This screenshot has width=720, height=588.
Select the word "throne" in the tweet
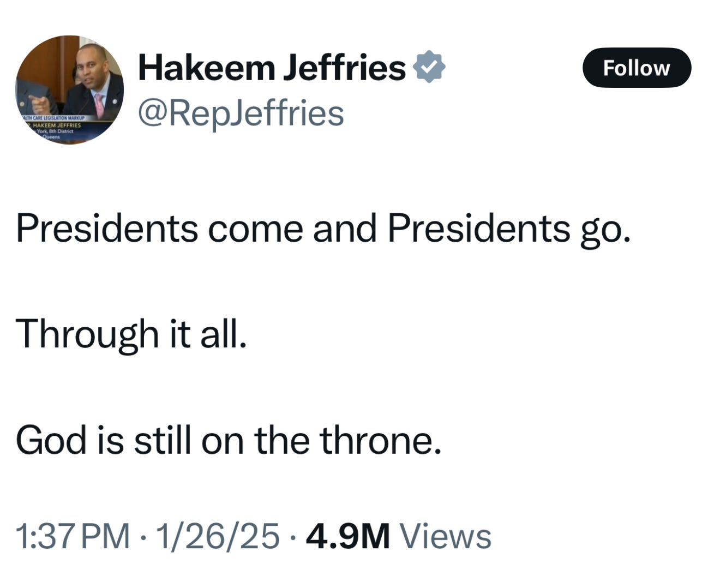pos(379,440)
